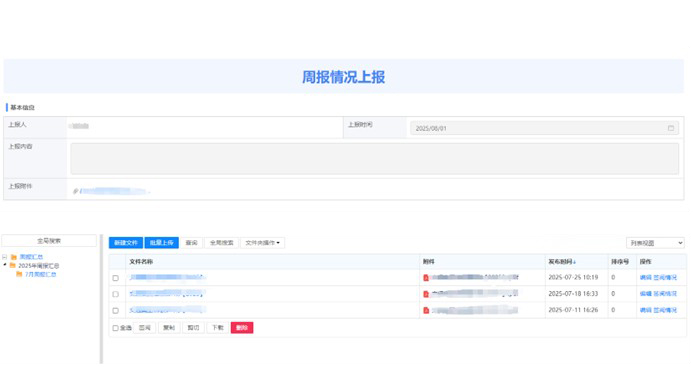Open the blurred attachment link in 上报附件

coord(115,191)
